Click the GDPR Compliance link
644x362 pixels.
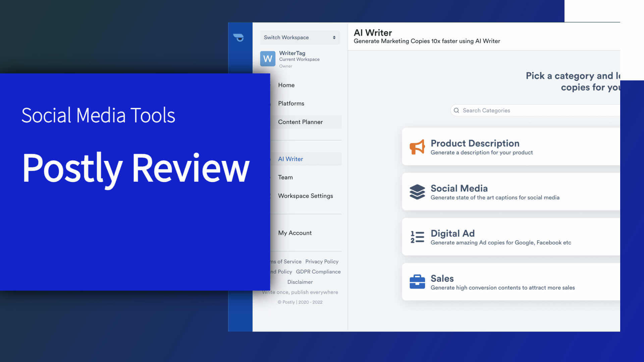[318, 271]
